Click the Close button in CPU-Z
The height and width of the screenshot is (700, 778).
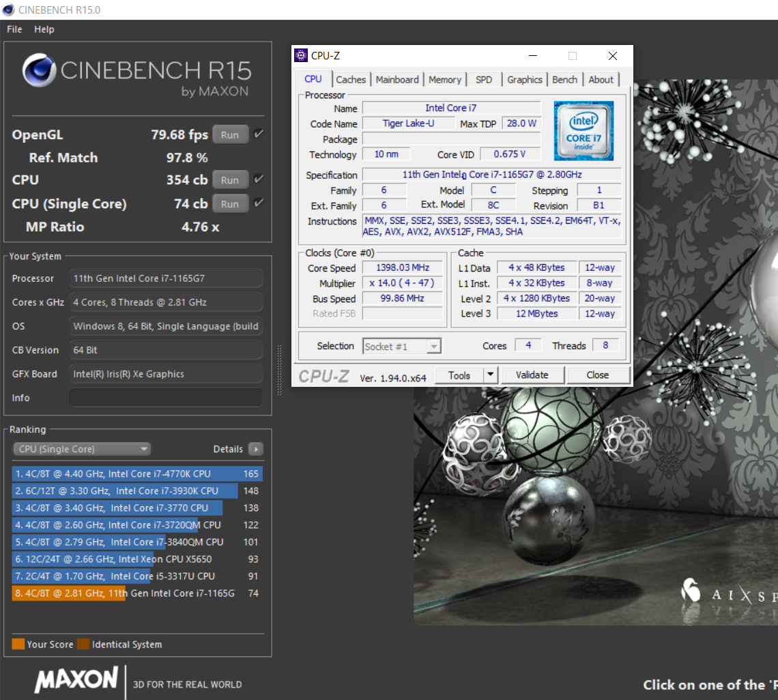[x=598, y=375]
